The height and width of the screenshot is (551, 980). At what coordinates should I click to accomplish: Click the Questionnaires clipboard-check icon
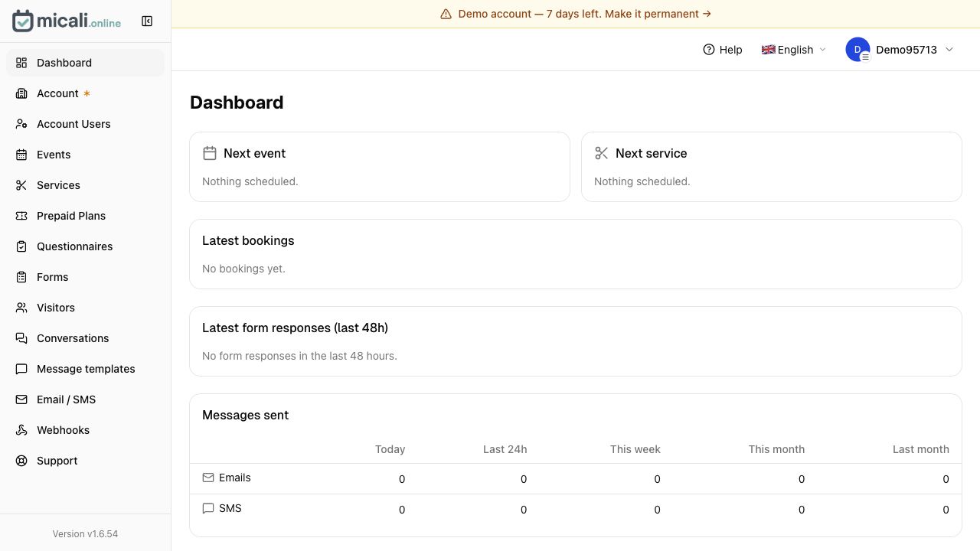pyautogui.click(x=21, y=246)
